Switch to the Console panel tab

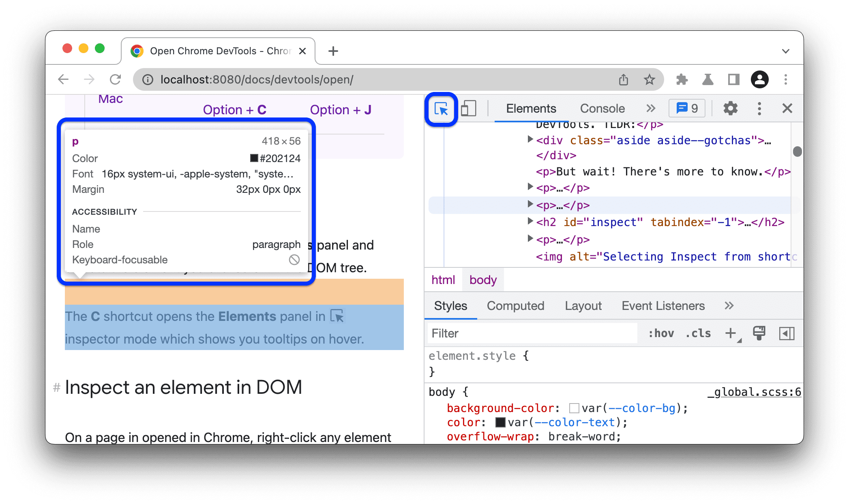(x=602, y=109)
